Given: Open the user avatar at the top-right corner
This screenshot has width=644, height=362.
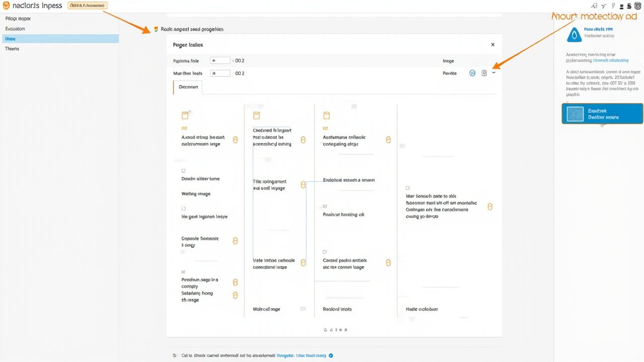Looking at the screenshot, I should pos(638,6).
